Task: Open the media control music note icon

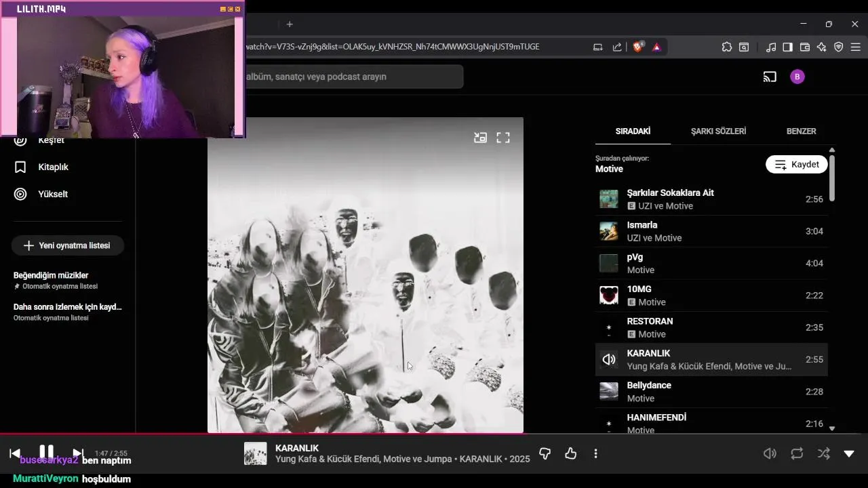Action: pos(771,47)
